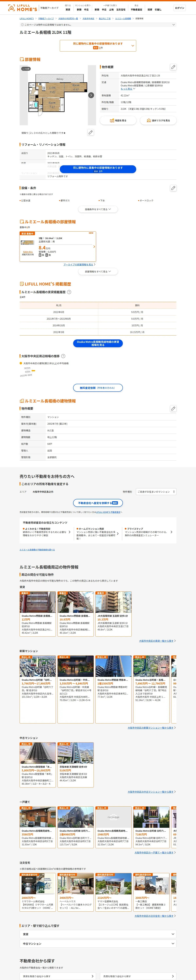
Task: Open 新築 under マンションを買う
Action: (79, 9)
